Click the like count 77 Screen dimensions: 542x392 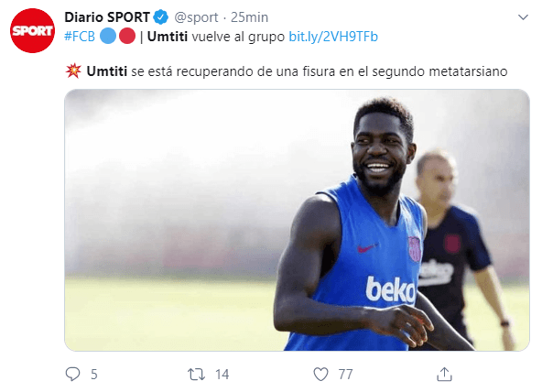pos(345,375)
